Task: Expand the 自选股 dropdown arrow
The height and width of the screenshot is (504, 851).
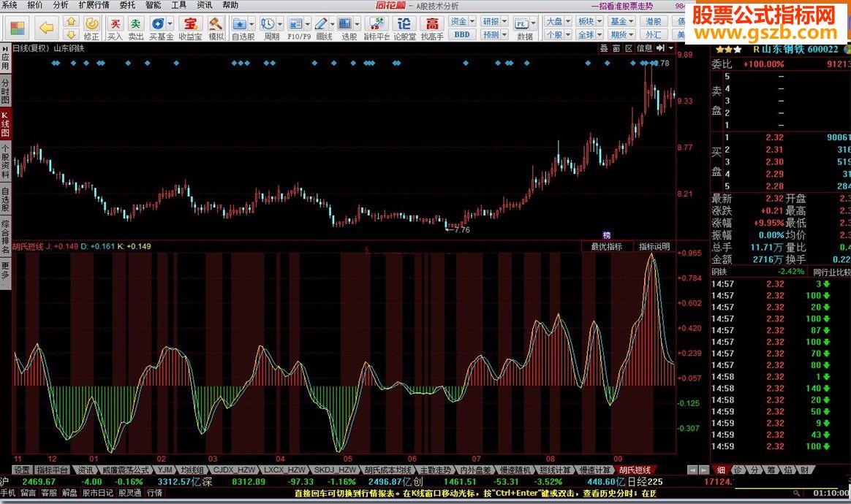Action: [251, 24]
